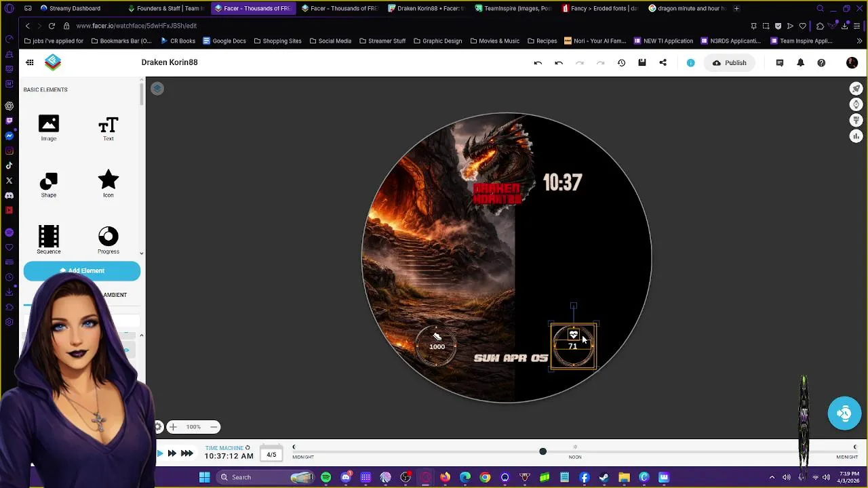Image resolution: width=868 pixels, height=488 pixels.
Task: Zoom out with the minus button
Action: 214,427
